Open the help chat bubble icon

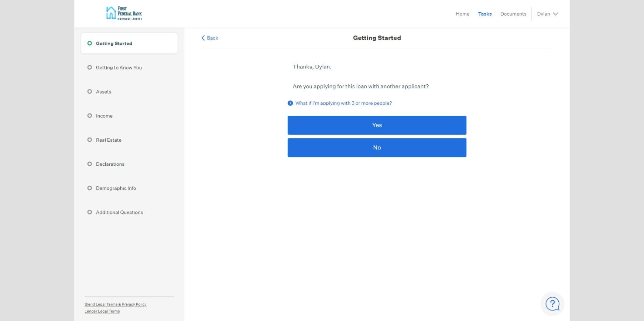[x=552, y=304]
